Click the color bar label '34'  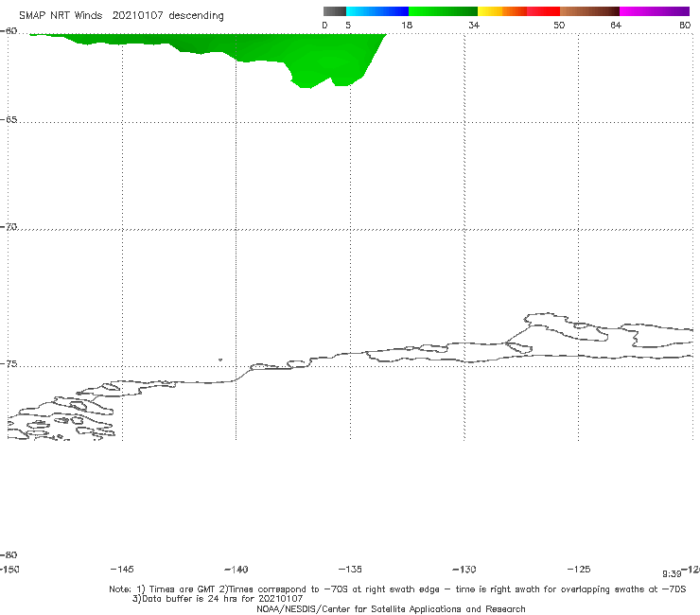click(474, 25)
